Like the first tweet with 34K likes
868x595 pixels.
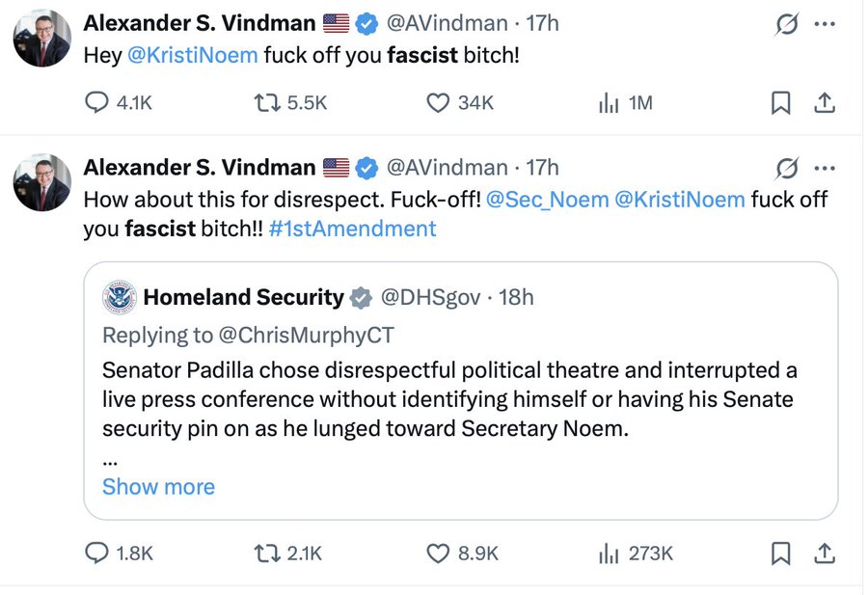(439, 102)
